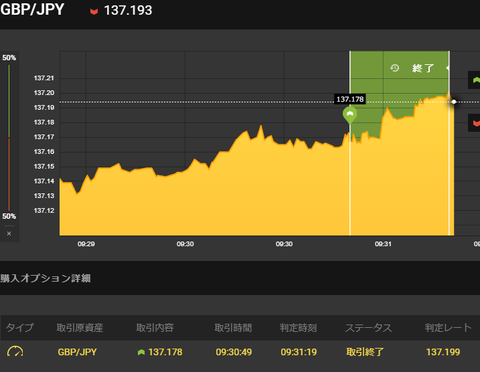Click the small left arrow beside 終了
This screenshot has width=480, height=372.
click(x=448, y=68)
